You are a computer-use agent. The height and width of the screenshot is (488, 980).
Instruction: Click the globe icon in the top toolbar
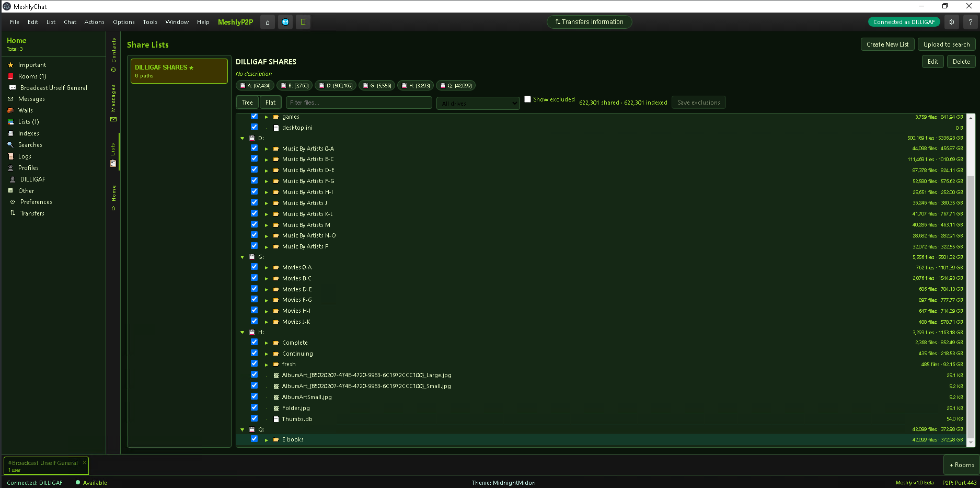285,22
